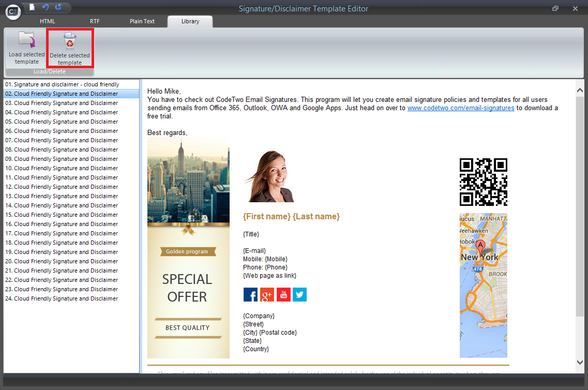588x390 pixels.
Task: Click the new document icon in quick access bar
Action: (32, 7)
